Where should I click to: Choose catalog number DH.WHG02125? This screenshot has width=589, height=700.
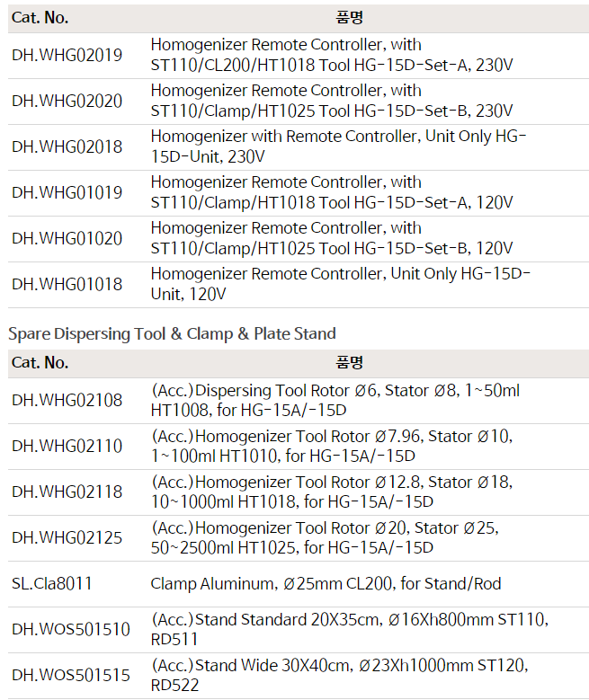(67, 538)
